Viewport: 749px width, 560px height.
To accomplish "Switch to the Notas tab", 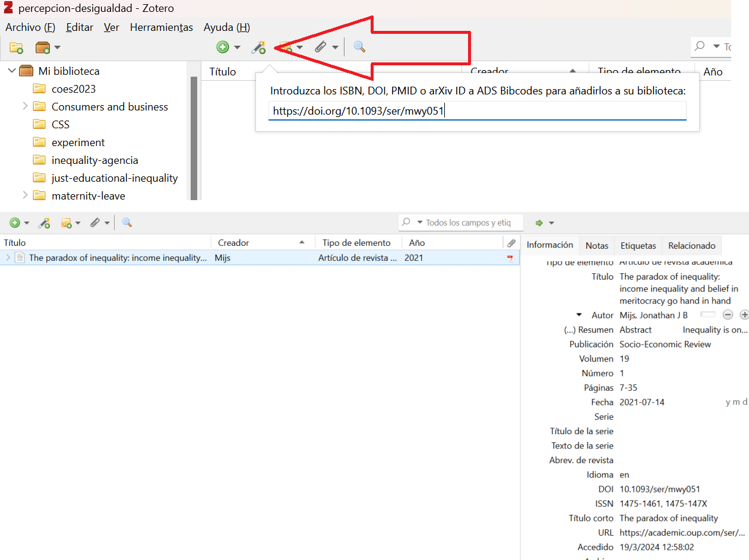I will click(597, 245).
